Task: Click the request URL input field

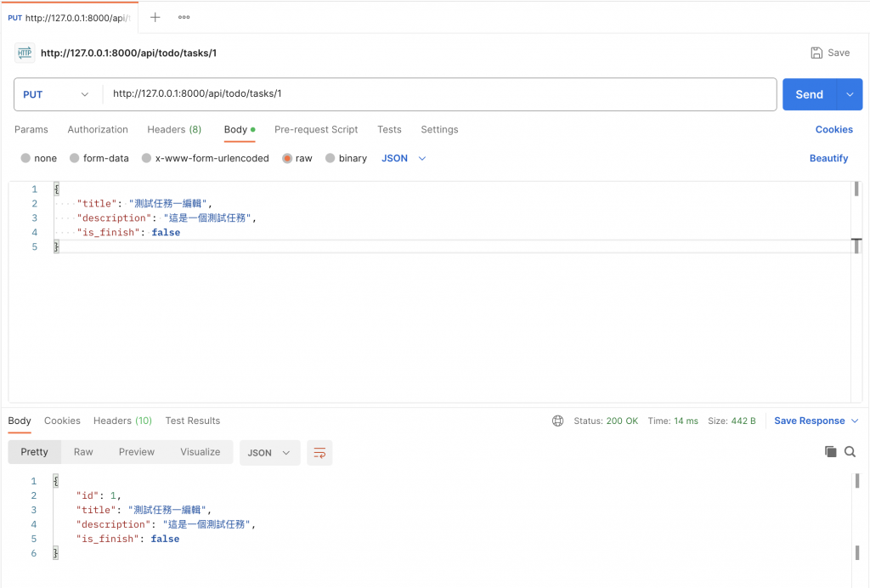Action: point(439,94)
